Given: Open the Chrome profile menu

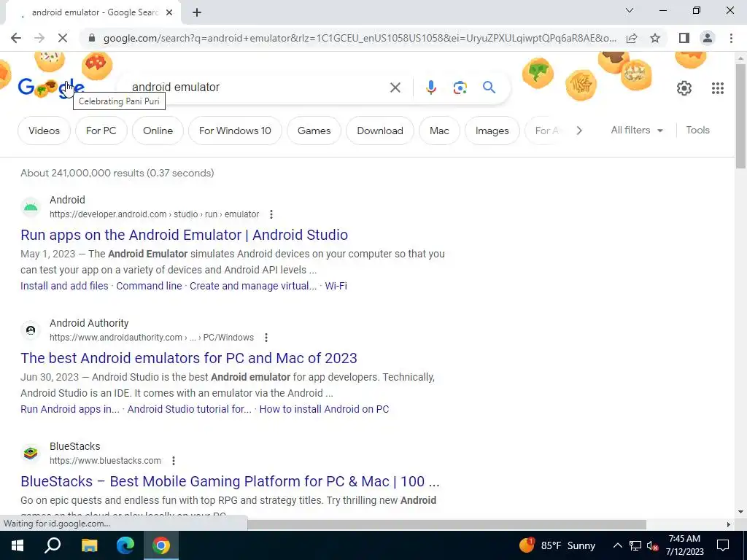Looking at the screenshot, I should click(708, 38).
